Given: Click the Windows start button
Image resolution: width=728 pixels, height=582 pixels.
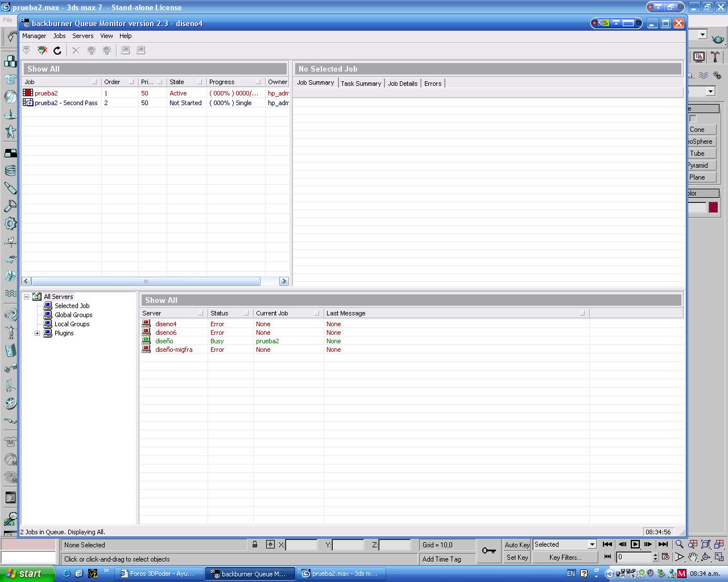Looking at the screenshot, I should [27, 573].
